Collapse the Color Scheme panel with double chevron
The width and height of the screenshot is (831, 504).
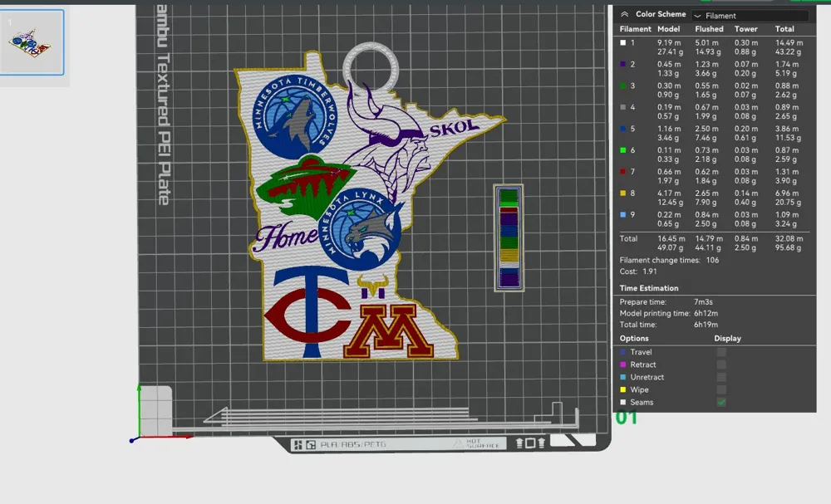(624, 14)
